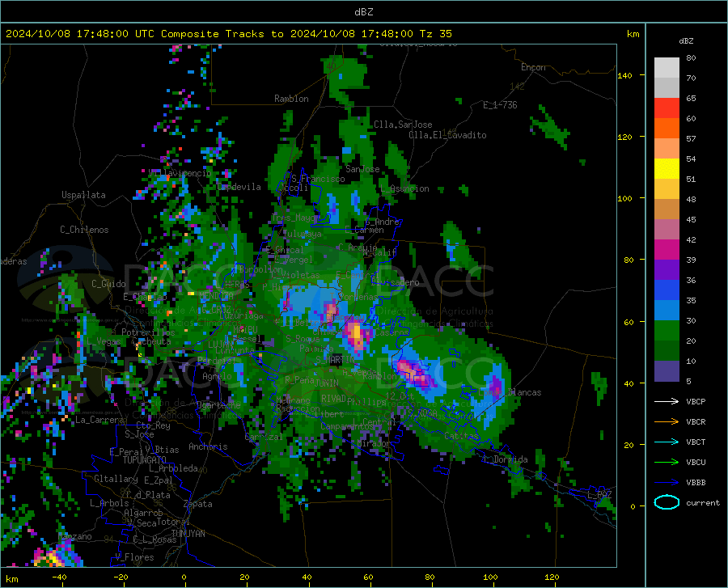
Task: Click the Clla.SanJose map label
Action: (403, 125)
